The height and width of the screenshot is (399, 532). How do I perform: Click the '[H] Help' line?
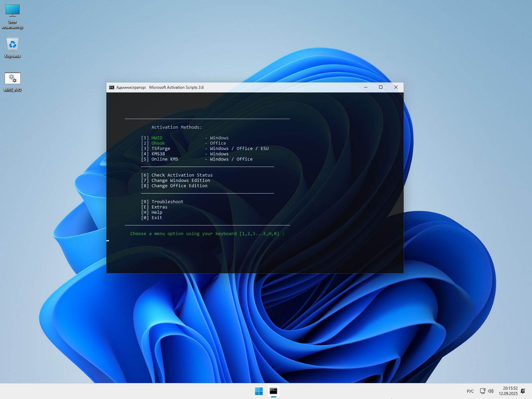click(x=152, y=212)
